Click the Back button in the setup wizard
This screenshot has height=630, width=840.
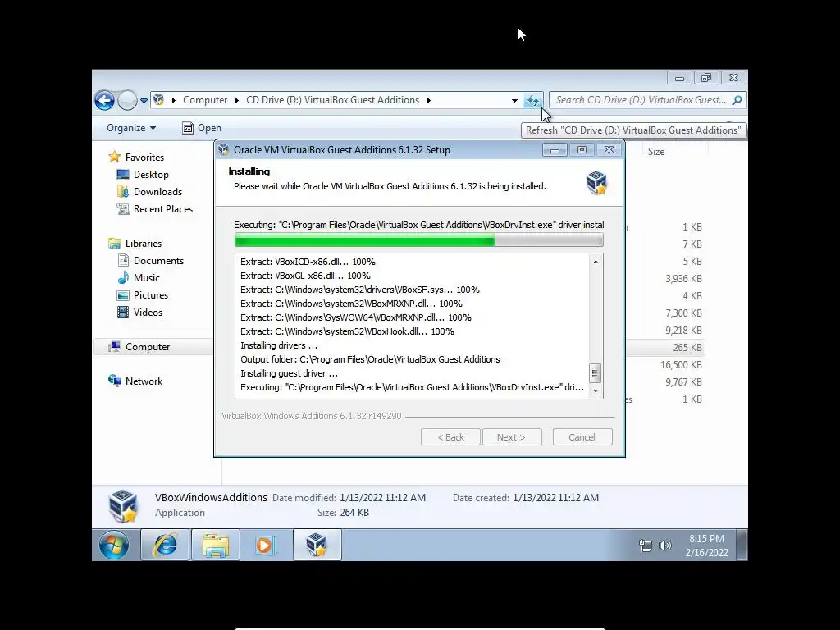tap(450, 437)
